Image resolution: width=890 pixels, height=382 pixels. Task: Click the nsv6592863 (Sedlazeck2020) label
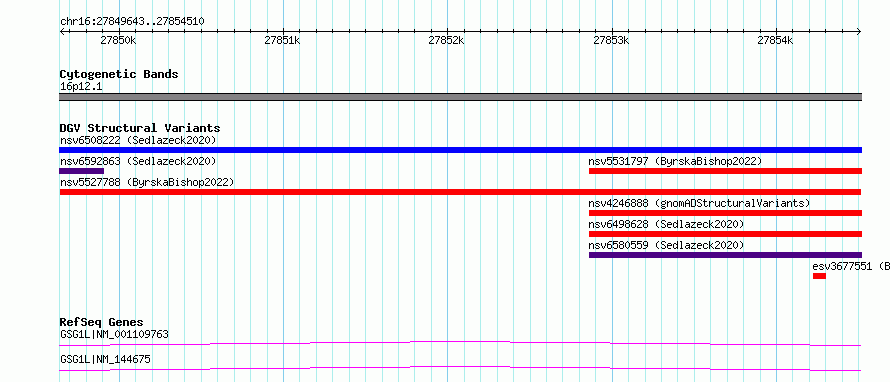click(x=138, y=161)
